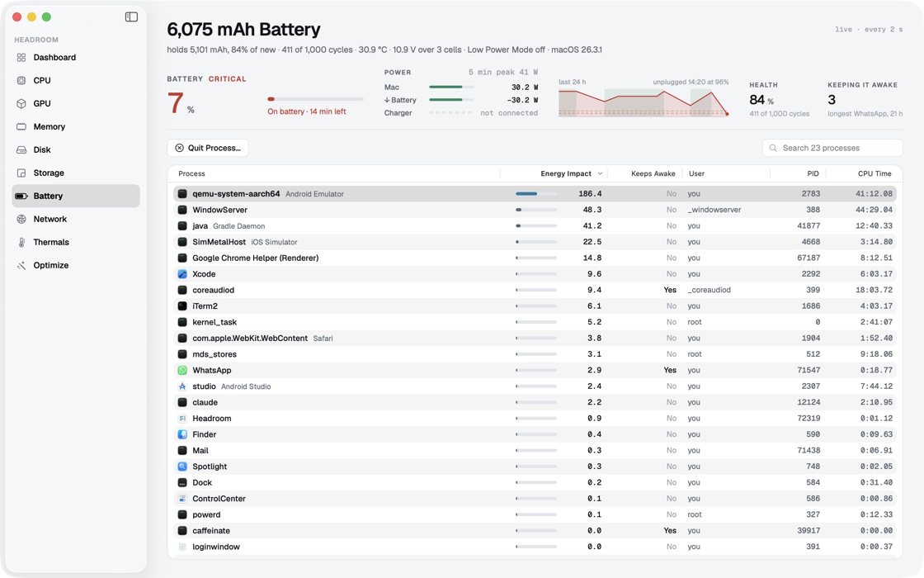Click Keeping It Awake count 3
The height and width of the screenshot is (578, 924).
[832, 100]
